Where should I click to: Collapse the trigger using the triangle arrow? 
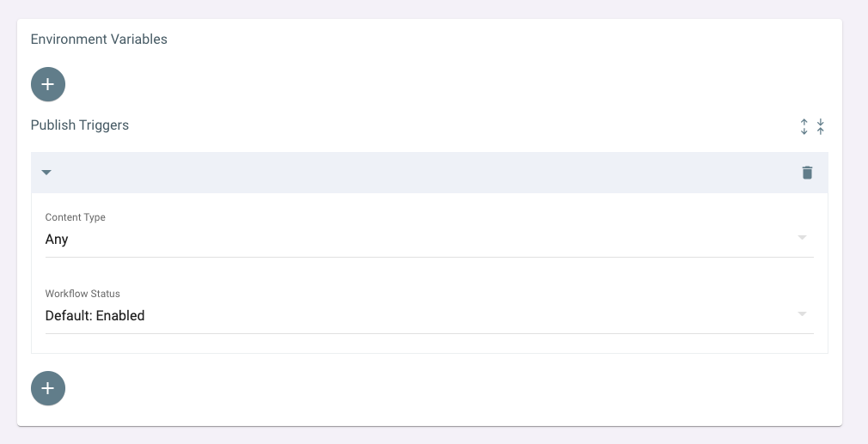coord(46,173)
